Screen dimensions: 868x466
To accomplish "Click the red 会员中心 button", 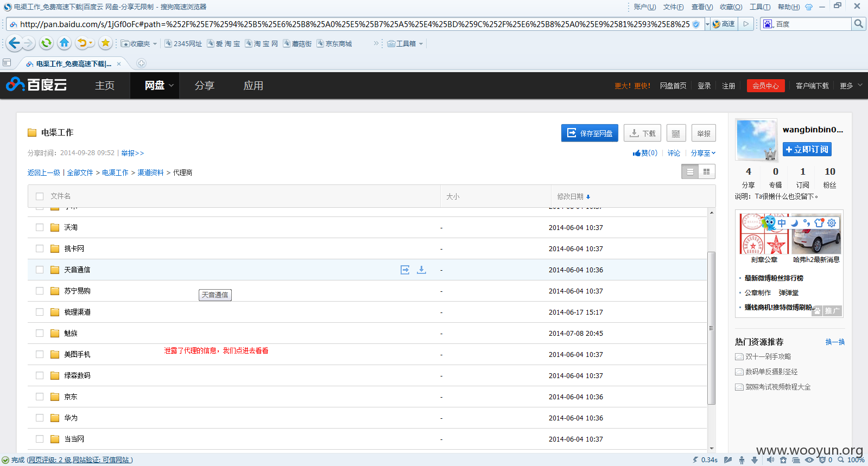I will coord(765,86).
